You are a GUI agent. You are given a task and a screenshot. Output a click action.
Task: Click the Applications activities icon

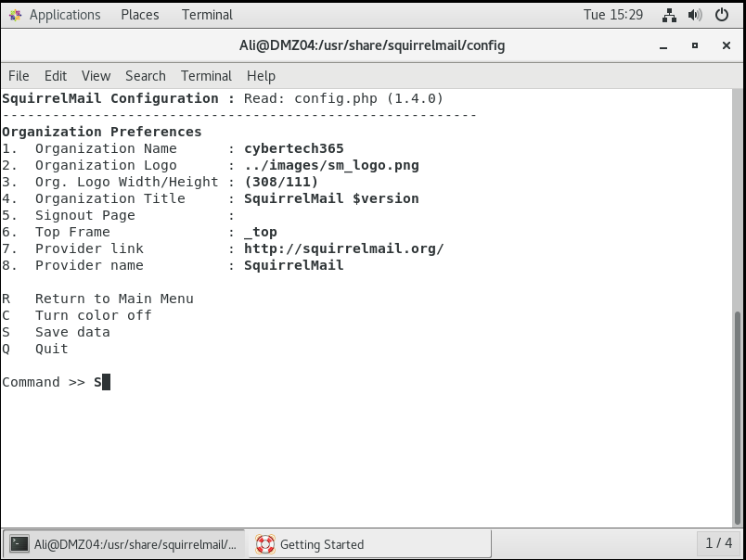15,15
